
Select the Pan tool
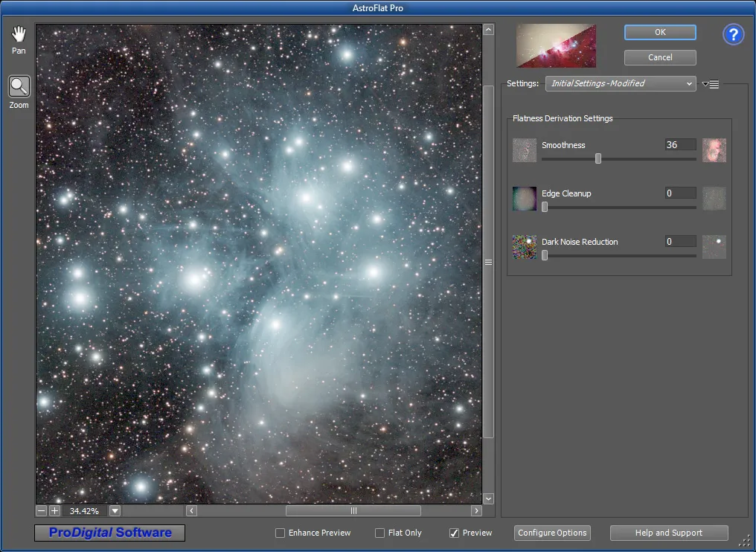[18, 33]
